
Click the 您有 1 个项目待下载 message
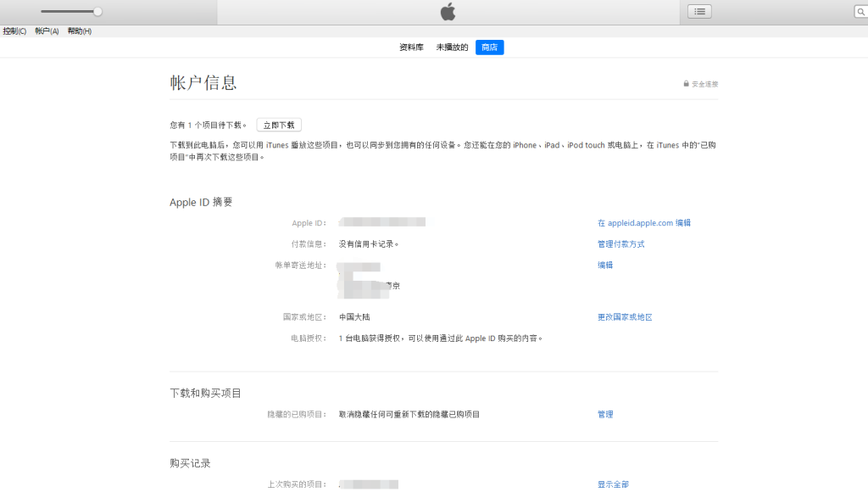pos(209,126)
